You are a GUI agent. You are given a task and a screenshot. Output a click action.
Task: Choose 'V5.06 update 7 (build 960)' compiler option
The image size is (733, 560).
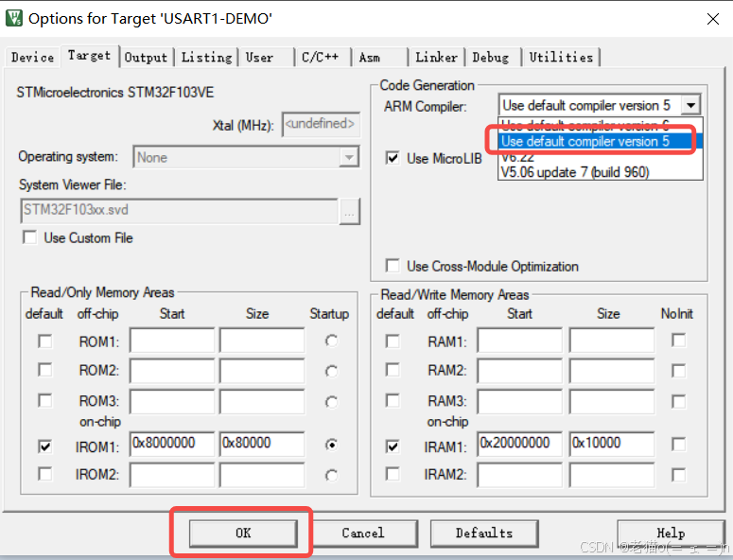(x=601, y=172)
